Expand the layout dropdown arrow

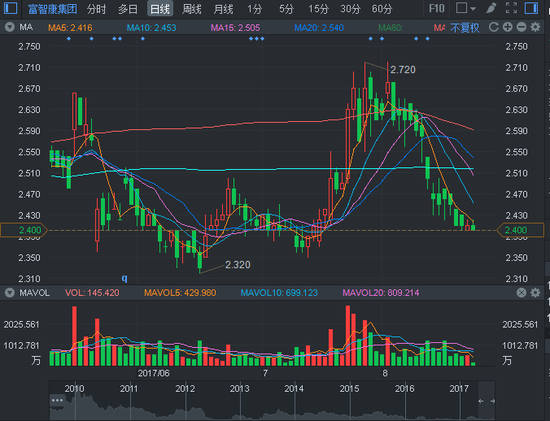point(473,9)
